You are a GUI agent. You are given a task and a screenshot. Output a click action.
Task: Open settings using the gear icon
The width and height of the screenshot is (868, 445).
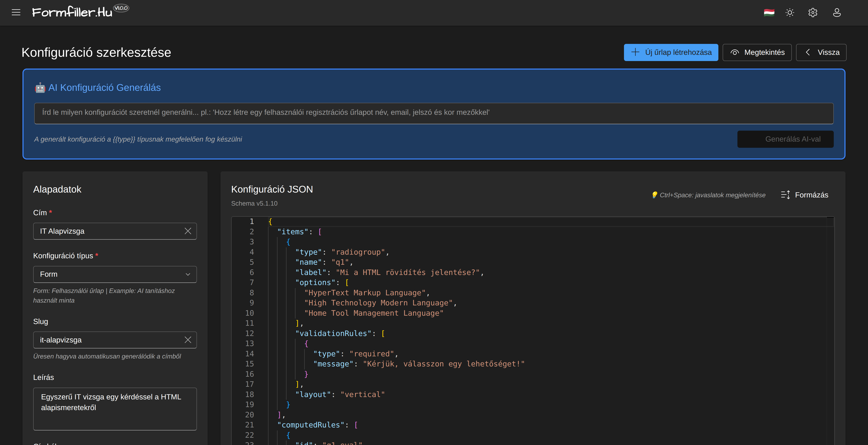[813, 12]
